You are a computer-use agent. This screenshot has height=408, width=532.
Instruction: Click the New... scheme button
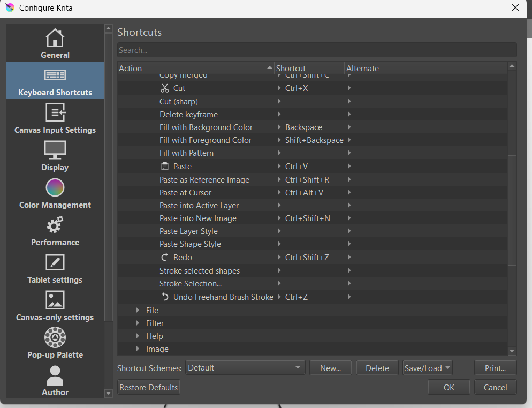[330, 368]
